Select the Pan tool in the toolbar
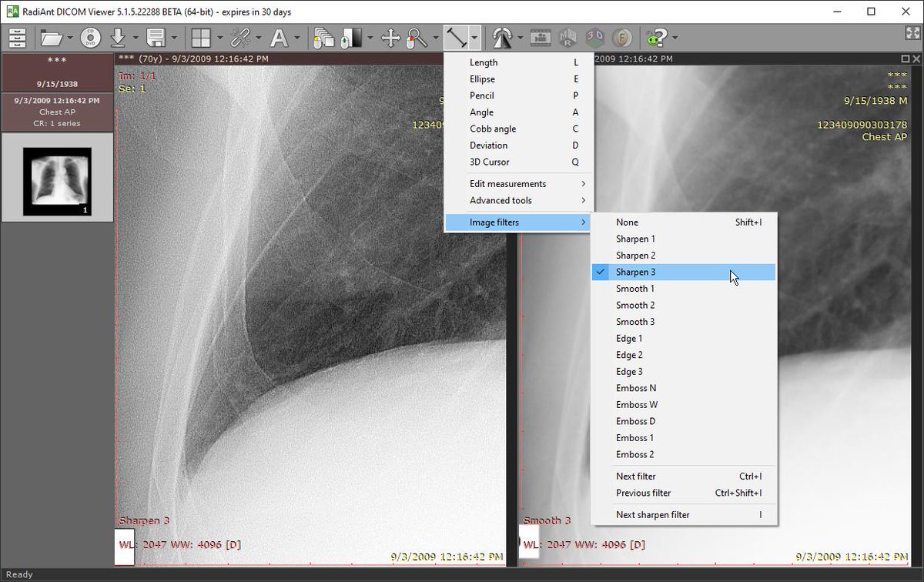924x582 pixels. [x=391, y=37]
